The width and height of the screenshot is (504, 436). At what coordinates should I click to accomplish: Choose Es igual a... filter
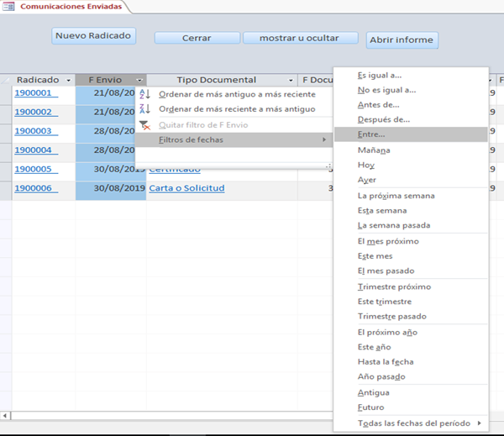tap(380, 75)
